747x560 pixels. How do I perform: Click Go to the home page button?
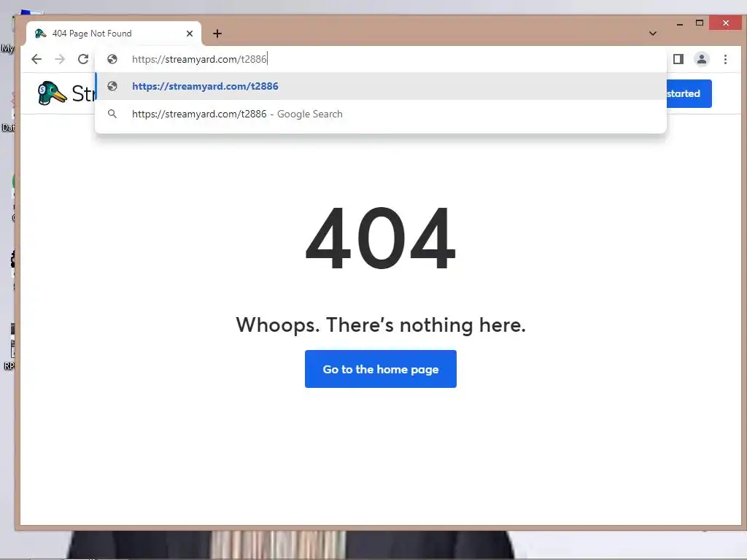[x=381, y=369]
